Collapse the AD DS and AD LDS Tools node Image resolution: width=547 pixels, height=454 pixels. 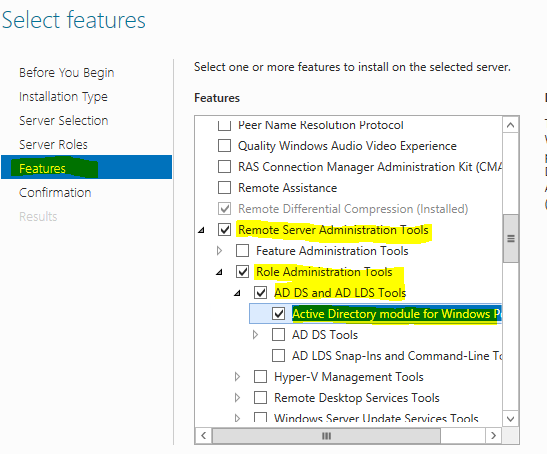point(238,293)
